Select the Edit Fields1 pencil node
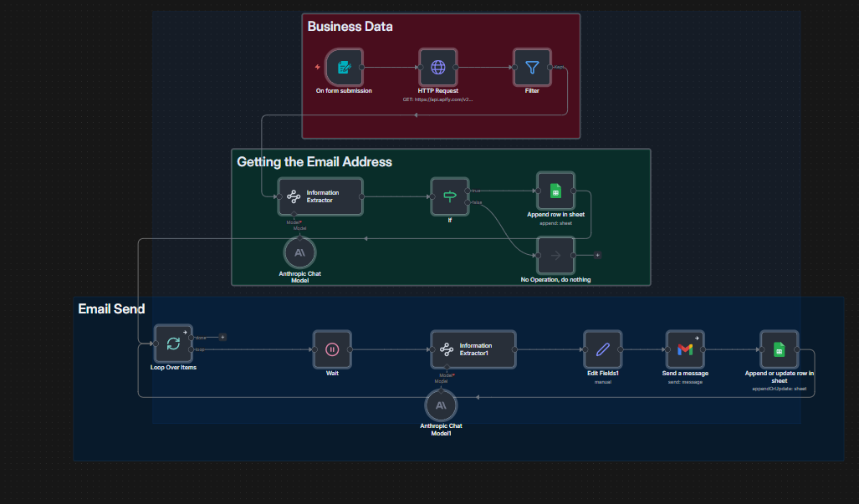Image resolution: width=859 pixels, height=504 pixels. (602, 349)
